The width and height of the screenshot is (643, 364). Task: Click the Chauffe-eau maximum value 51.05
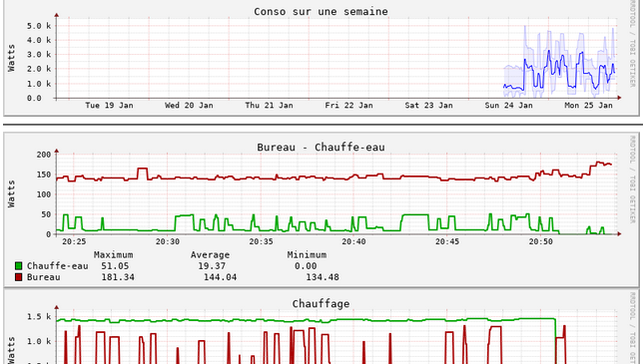coord(115,266)
